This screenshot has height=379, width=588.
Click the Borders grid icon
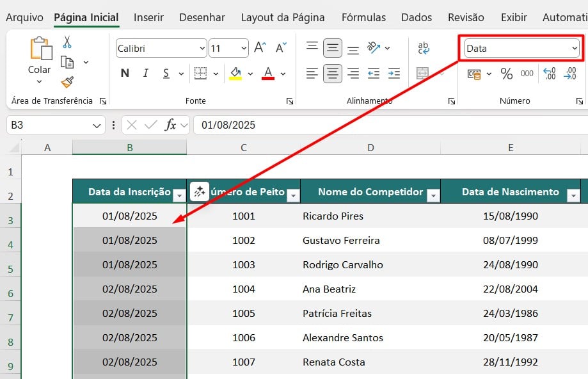coord(200,73)
